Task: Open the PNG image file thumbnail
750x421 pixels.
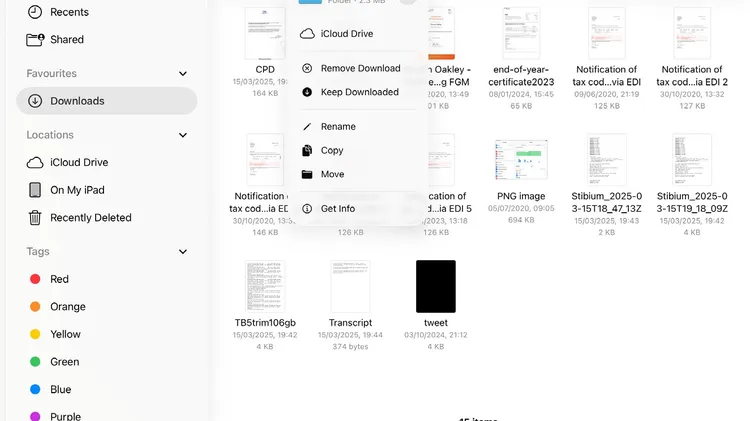Action: pyautogui.click(x=520, y=160)
